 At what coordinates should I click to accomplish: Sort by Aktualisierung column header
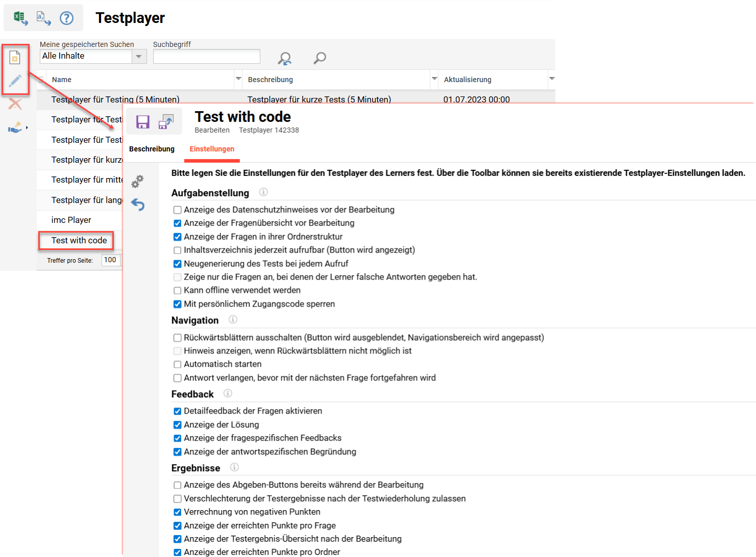pos(468,80)
